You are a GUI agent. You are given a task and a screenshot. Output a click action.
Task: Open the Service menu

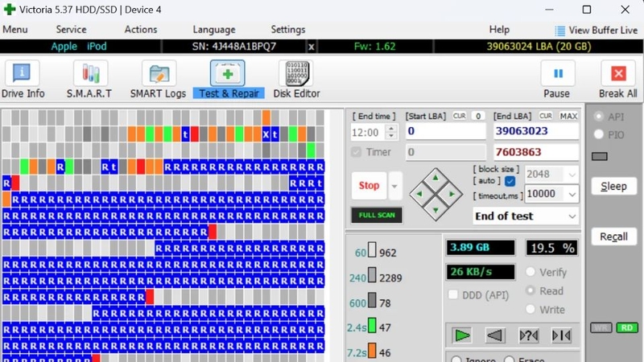coord(71,30)
